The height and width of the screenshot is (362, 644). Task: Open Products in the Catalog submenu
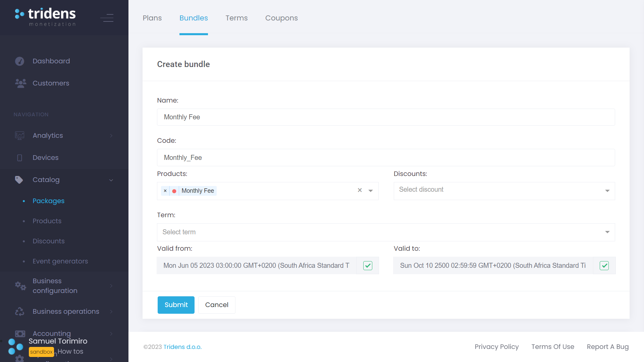click(x=47, y=221)
